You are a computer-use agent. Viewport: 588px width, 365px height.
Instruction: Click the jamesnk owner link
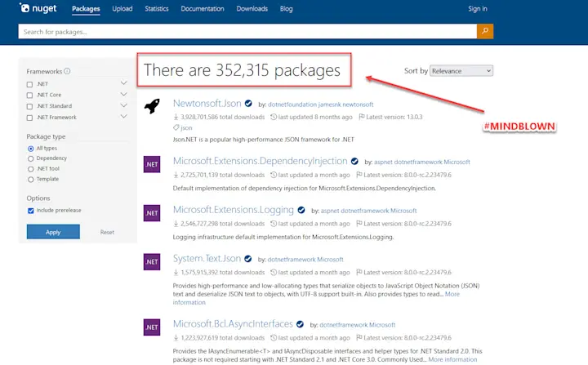tap(329, 105)
